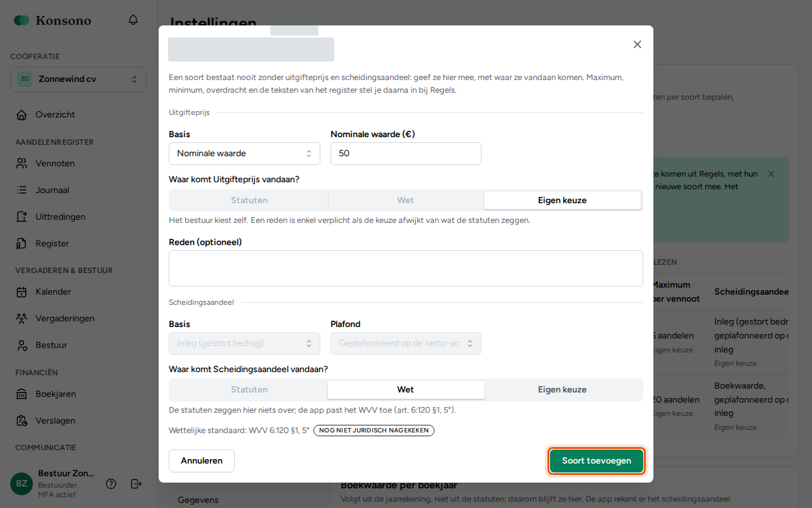Click the logout icon beside the user
This screenshot has height=508, width=812.
(136, 484)
